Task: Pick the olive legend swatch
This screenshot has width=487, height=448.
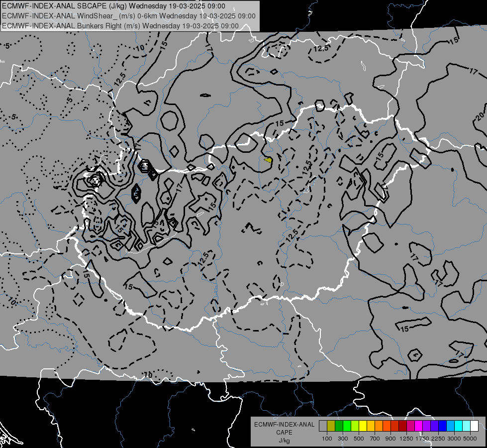Action: pos(331,426)
